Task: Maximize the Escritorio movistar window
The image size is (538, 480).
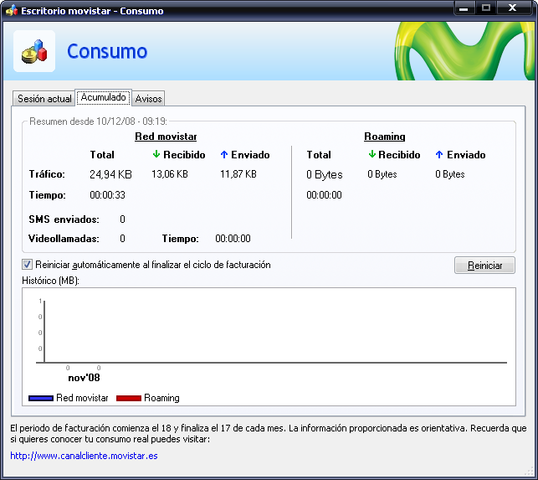Action: (486, 8)
